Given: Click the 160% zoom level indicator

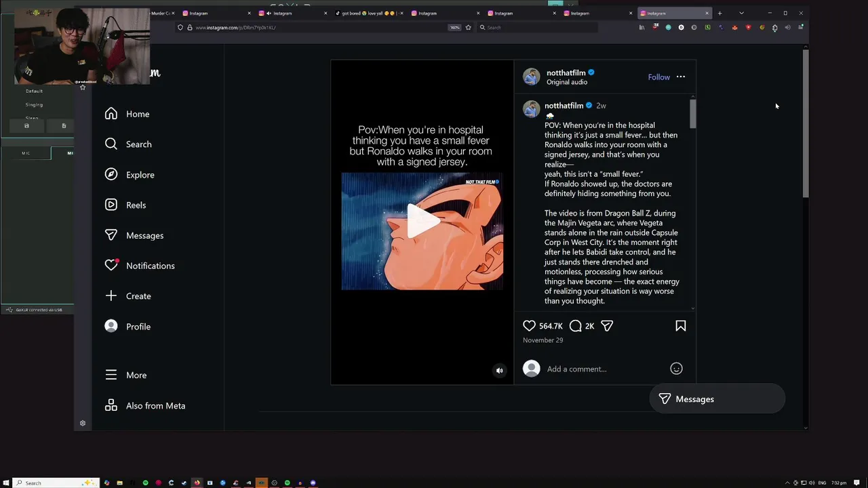Looking at the screenshot, I should 454,28.
